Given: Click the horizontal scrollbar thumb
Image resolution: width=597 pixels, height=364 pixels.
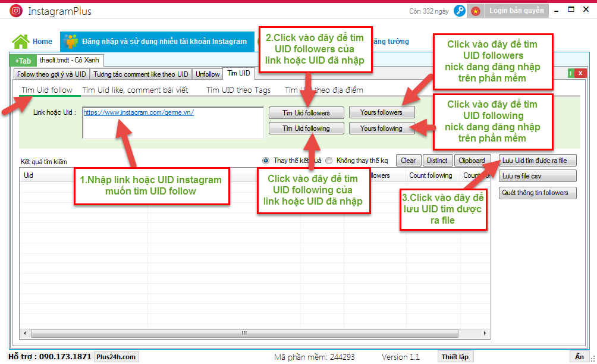Looking at the screenshot, I should [244, 334].
